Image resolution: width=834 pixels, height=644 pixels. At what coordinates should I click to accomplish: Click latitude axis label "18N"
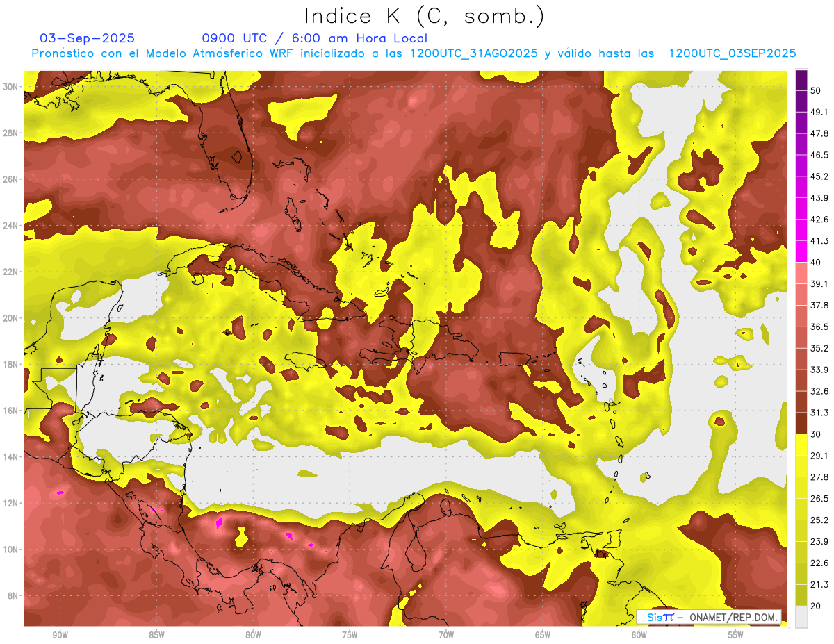[x=10, y=364]
